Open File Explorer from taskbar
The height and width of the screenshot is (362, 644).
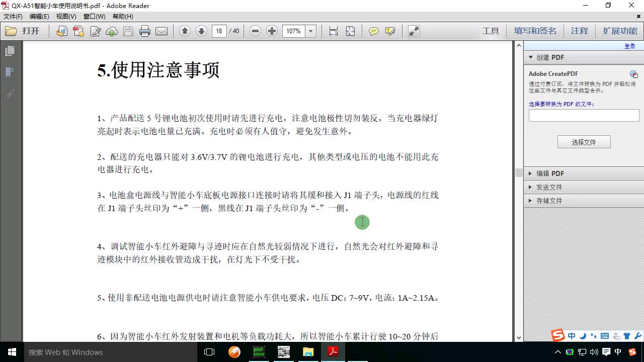point(308,352)
